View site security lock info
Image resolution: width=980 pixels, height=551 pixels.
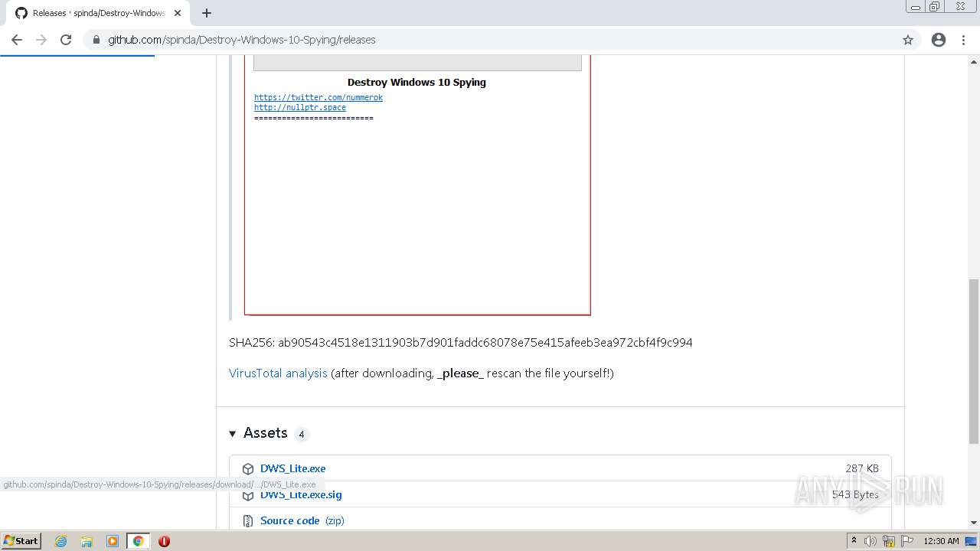pos(96,40)
